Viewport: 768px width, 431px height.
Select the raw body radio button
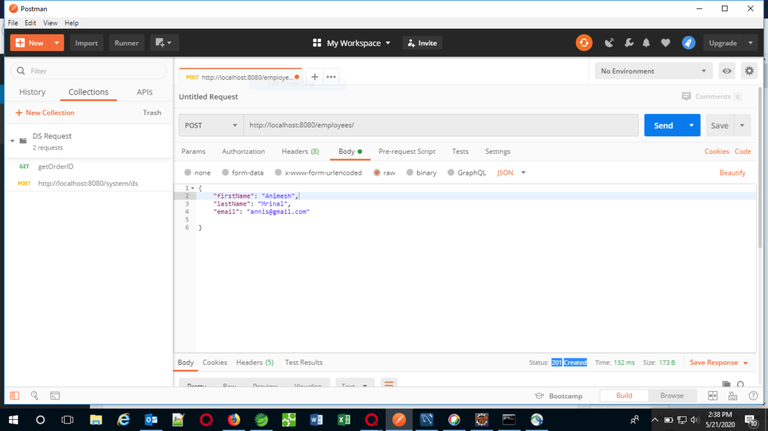377,172
